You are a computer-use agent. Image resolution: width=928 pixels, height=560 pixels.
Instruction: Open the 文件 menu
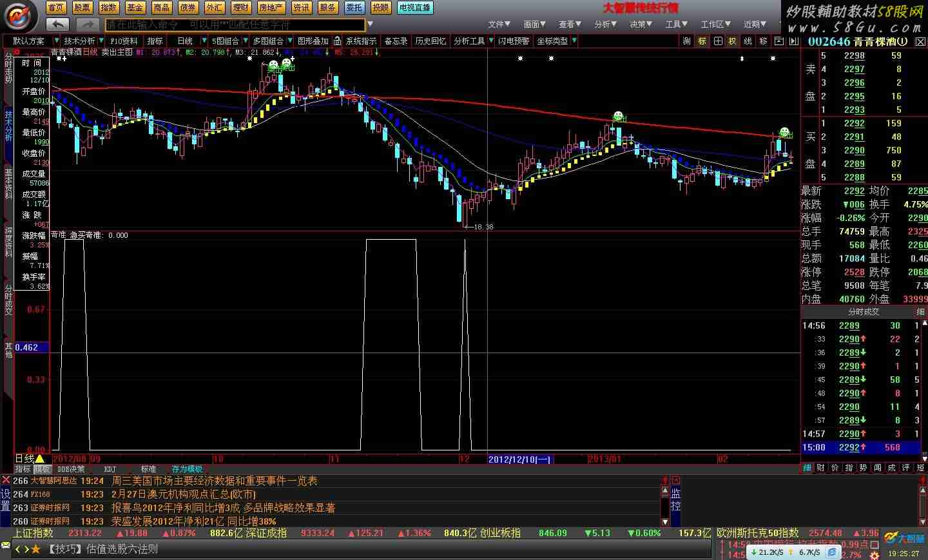(499, 24)
